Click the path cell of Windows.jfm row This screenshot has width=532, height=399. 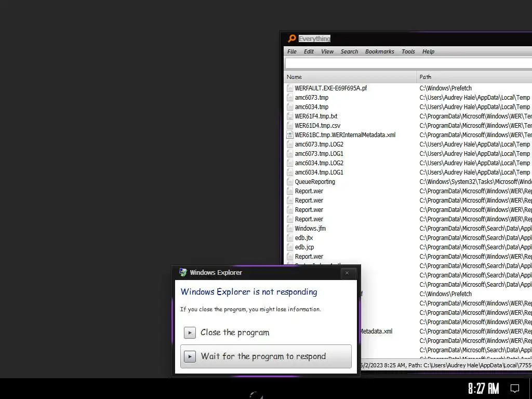(x=475, y=229)
